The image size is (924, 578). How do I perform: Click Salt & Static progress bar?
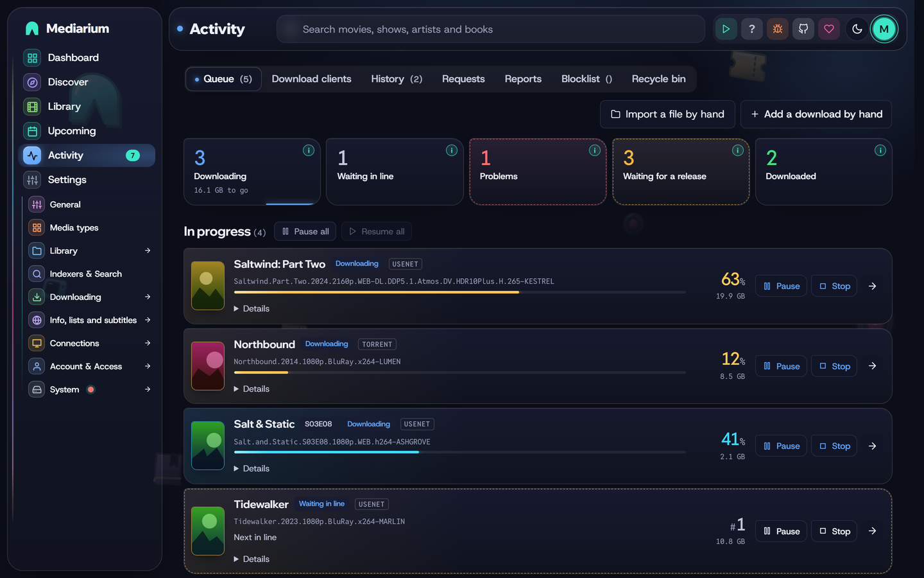point(459,452)
